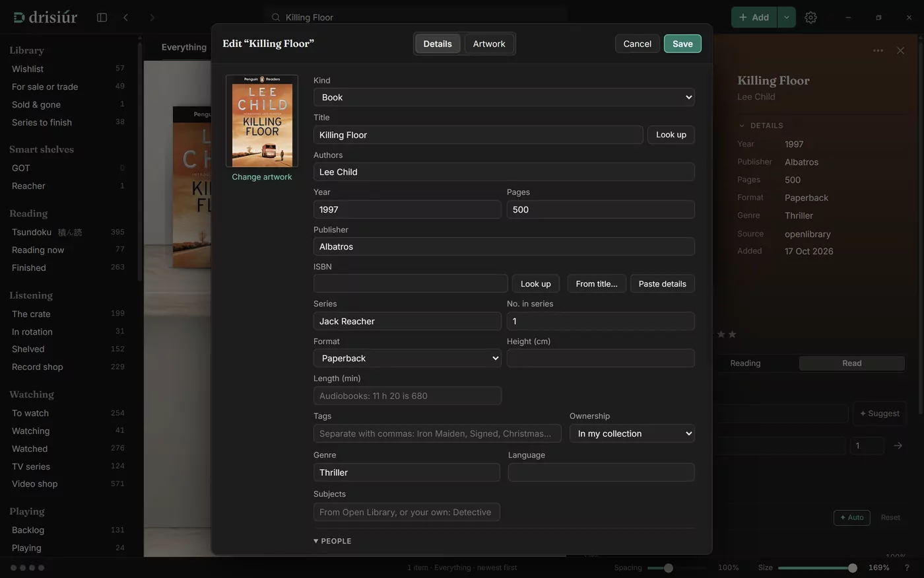Select the Read status toggle
The height and width of the screenshot is (578, 924).
pos(851,363)
